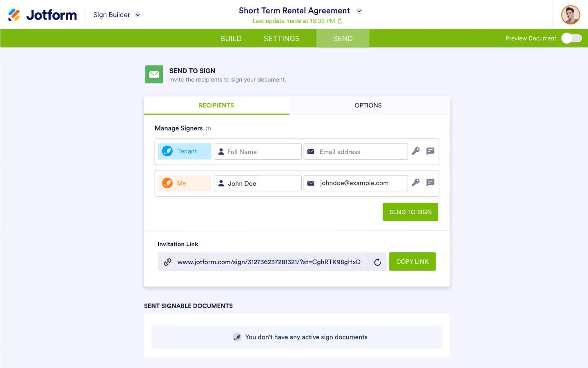Open the comment icon next to John Doe's row
Viewport: 588px width, 368px height.
(430, 183)
